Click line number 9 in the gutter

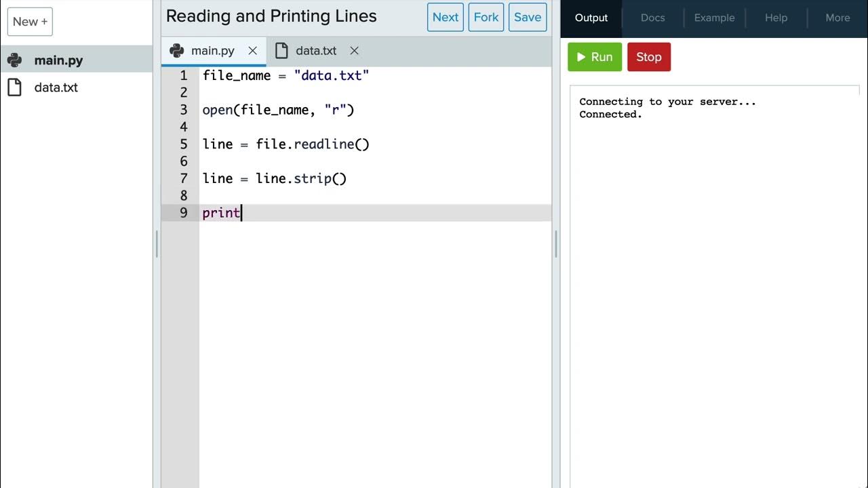[183, 213]
